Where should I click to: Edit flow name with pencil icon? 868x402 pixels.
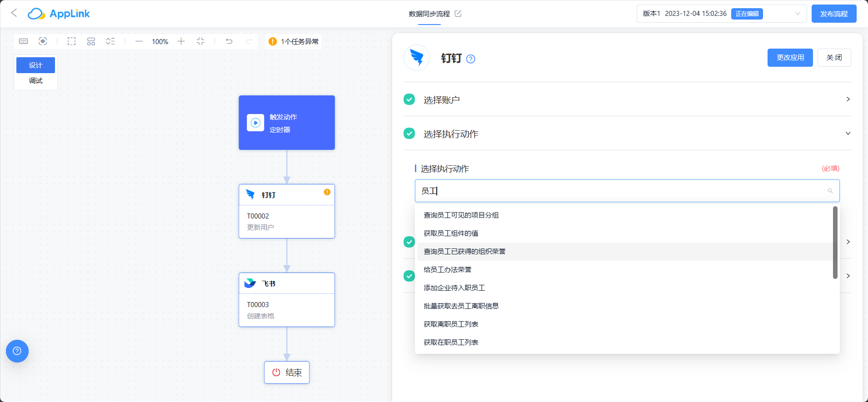pos(458,14)
